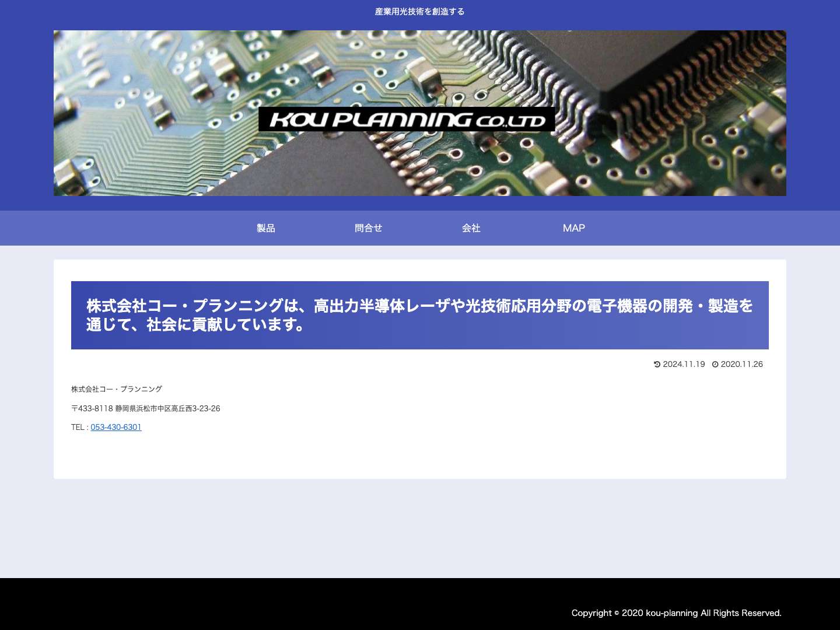Open the MAP navigation item
Viewport: 840px width, 630px height.
point(574,228)
